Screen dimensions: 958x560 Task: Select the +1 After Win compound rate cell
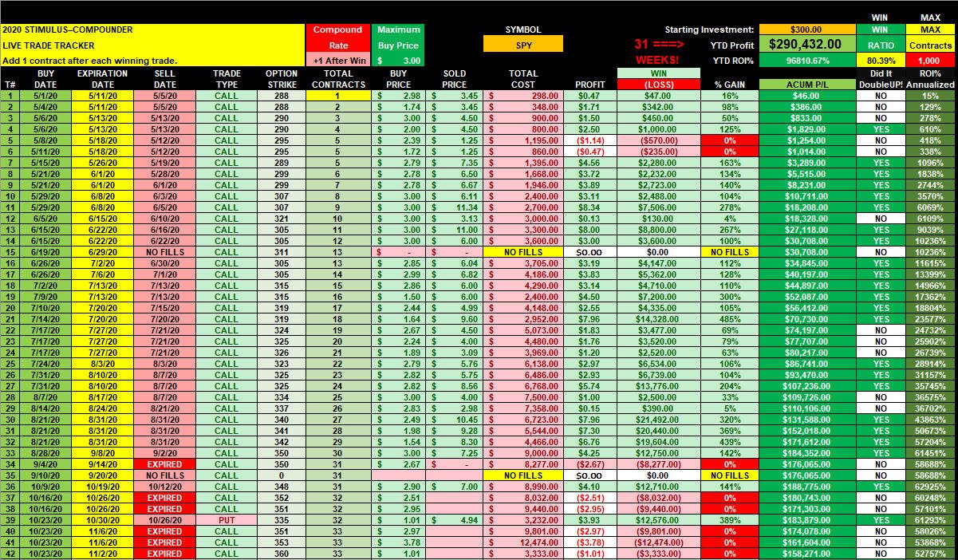pyautogui.click(x=337, y=61)
